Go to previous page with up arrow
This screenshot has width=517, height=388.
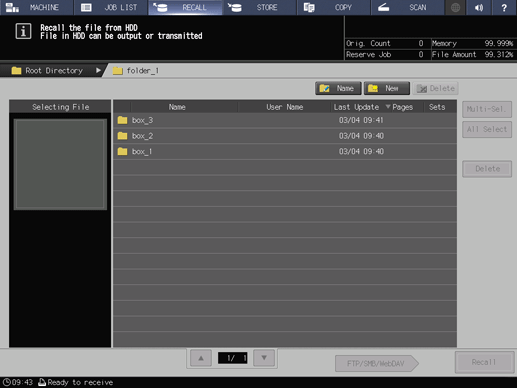(x=201, y=358)
